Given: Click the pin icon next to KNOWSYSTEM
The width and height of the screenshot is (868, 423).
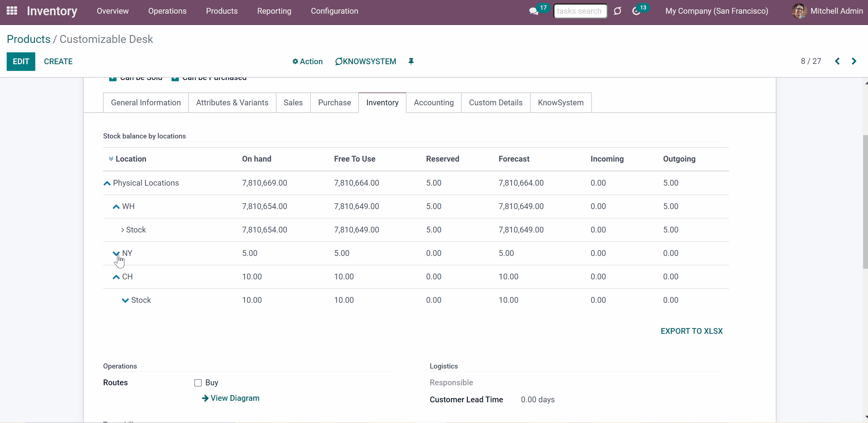Looking at the screenshot, I should pos(411,61).
